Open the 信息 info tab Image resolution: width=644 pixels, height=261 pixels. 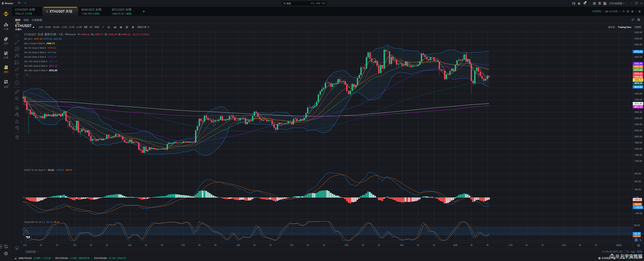pos(26,20)
